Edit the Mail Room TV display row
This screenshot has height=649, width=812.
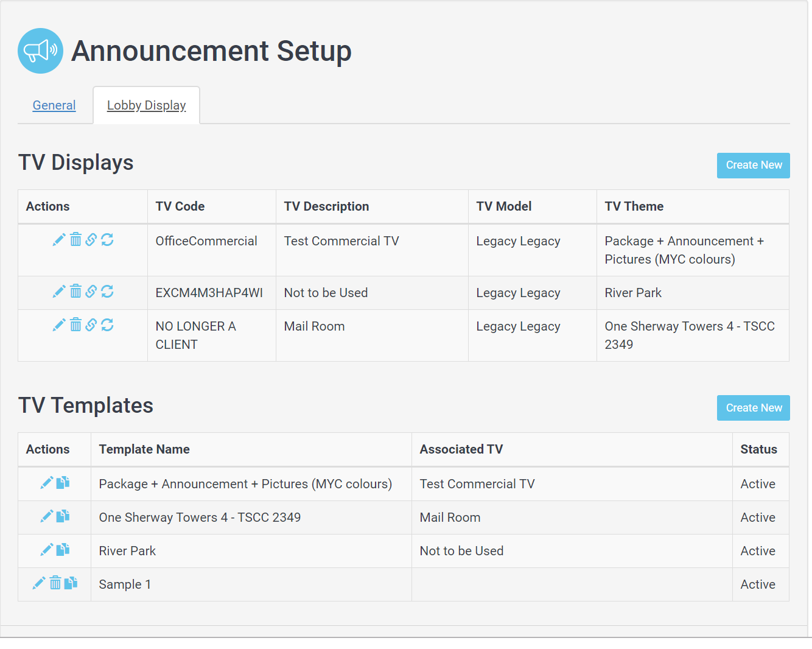(58, 325)
